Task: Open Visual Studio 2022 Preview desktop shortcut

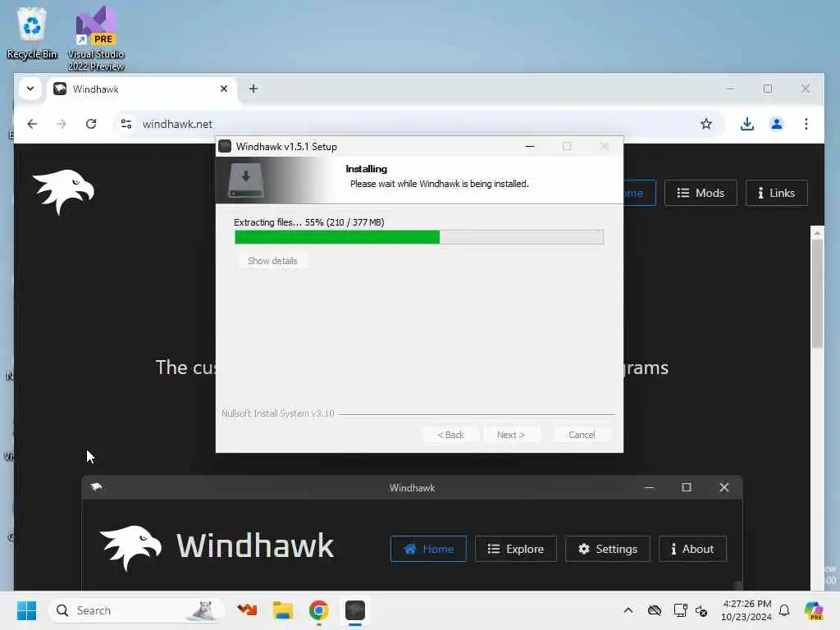Action: (x=96, y=39)
